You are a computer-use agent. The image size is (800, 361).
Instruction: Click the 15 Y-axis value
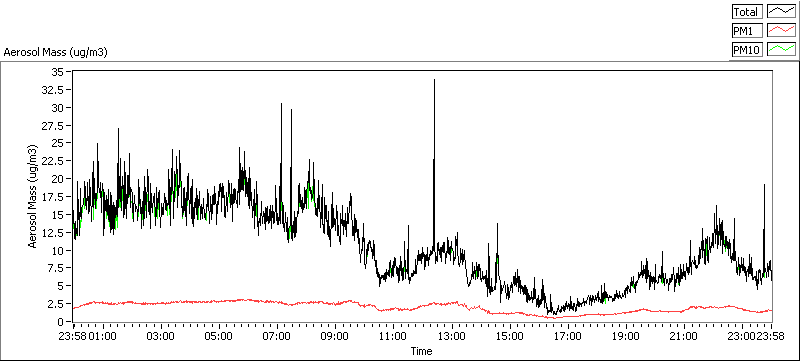(58, 215)
